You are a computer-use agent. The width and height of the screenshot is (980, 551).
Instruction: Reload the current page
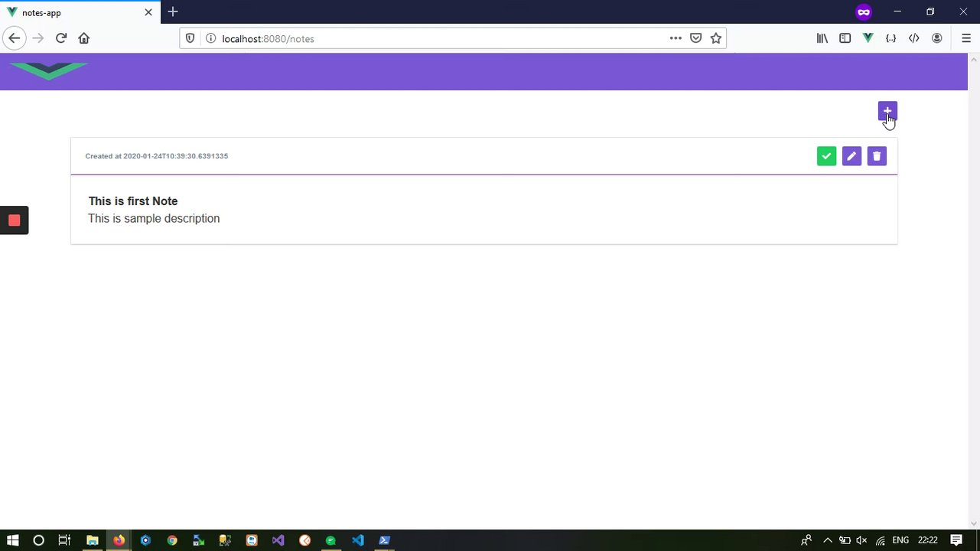pos(61,38)
